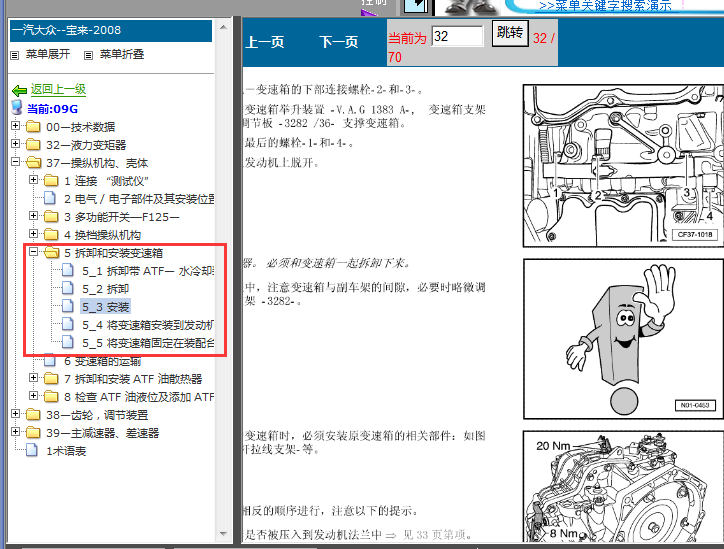
Task: Click the 一汽大众--宝来-2008 header
Action: [x=111, y=30]
